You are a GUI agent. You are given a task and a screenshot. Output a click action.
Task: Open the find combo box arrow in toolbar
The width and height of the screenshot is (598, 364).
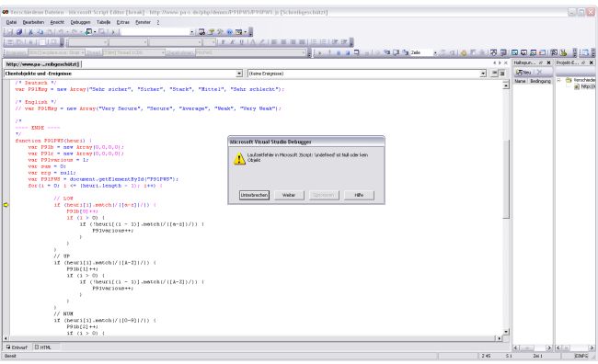(192, 32)
